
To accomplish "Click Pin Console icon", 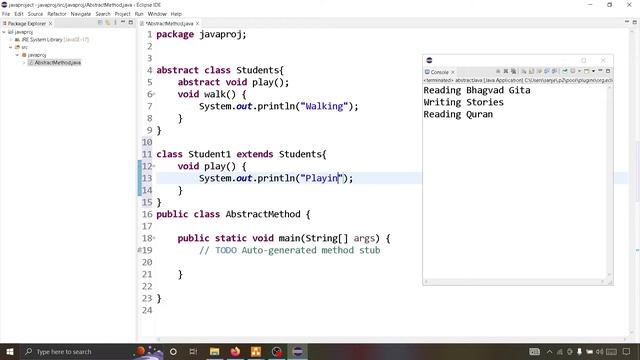I will 565,71.
